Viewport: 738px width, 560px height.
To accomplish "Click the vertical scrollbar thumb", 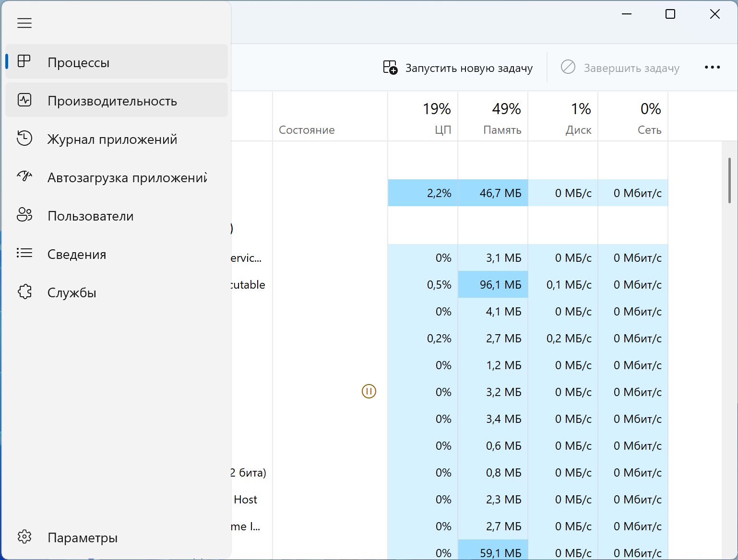I will tap(729, 181).
